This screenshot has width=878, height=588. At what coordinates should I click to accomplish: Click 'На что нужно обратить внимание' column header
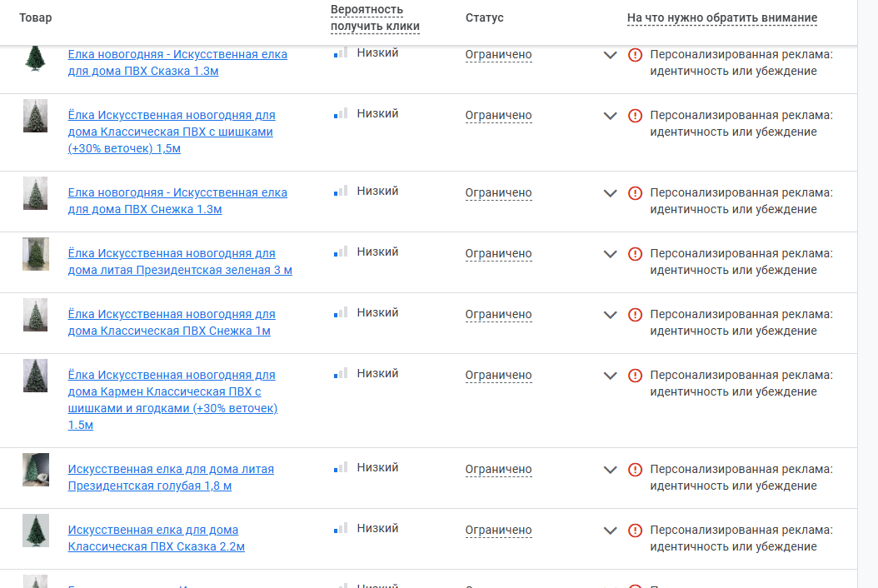click(x=721, y=18)
